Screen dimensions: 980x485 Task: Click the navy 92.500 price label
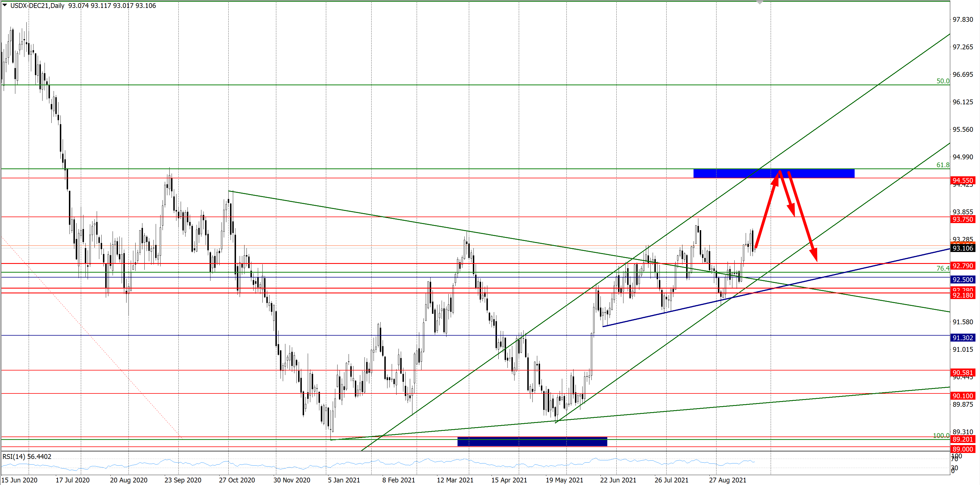(962, 279)
